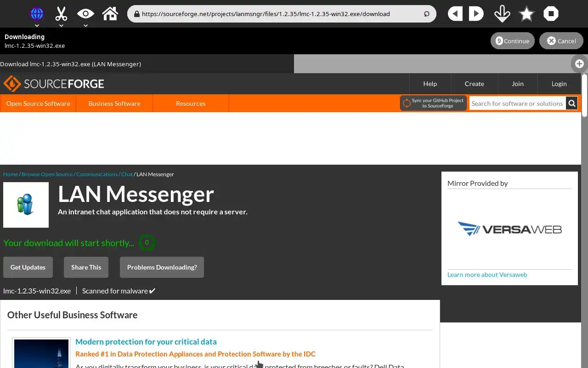The image size is (588, 368).
Task: Click the Versaweb mirror logo
Action: point(509,229)
